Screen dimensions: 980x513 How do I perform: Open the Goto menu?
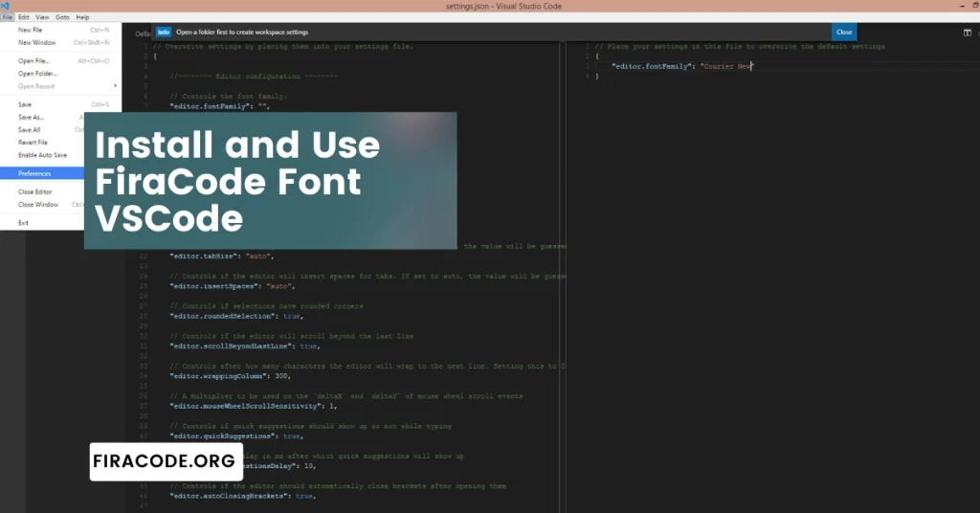(62, 17)
